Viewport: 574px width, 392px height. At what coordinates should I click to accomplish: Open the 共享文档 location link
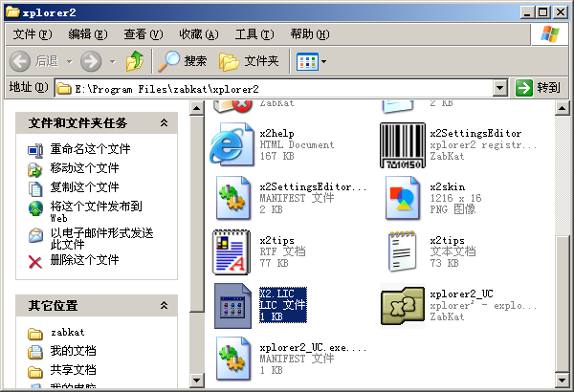(x=74, y=370)
